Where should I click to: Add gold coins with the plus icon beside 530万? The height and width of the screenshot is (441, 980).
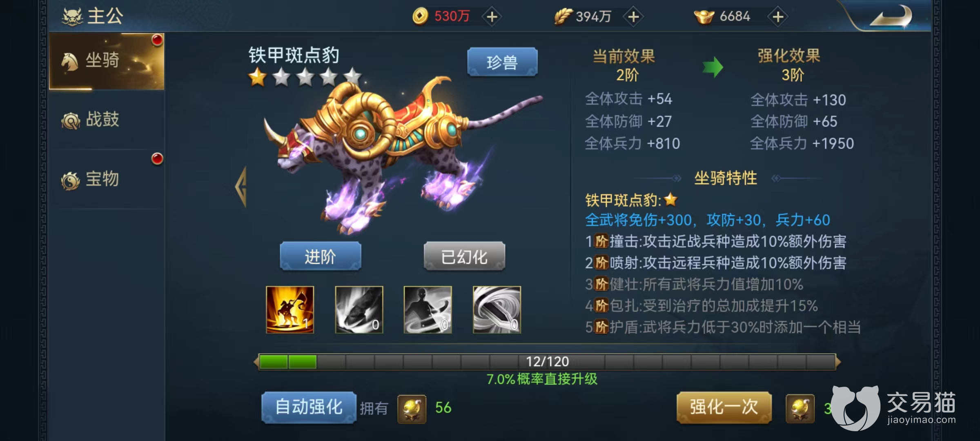pos(492,17)
